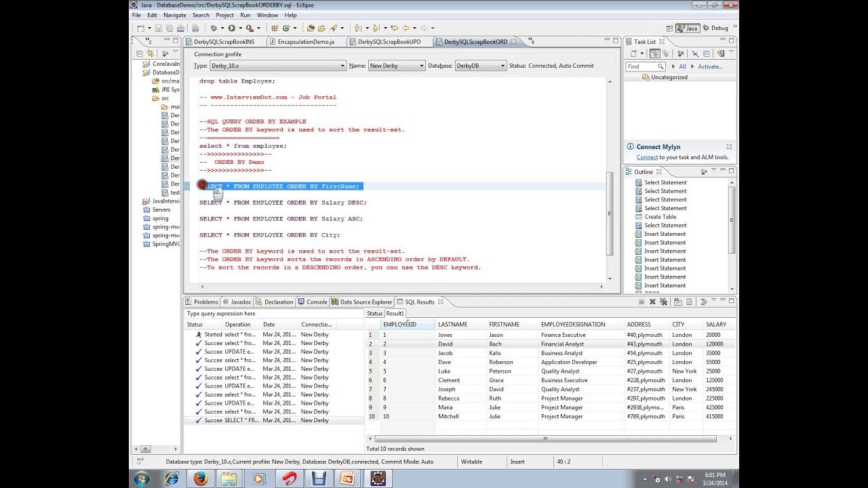
Task: Select Create Table in Outline
Action: pyautogui.click(x=660, y=217)
